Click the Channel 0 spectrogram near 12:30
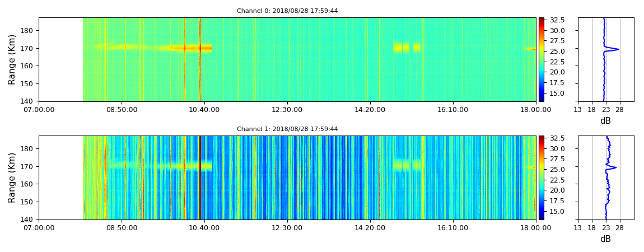The image size is (644, 252). pyautogui.click(x=287, y=59)
